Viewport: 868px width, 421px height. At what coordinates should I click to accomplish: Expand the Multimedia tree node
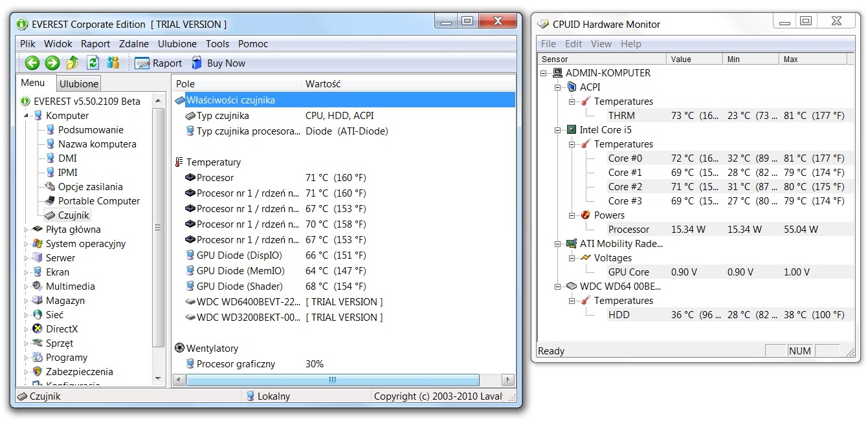[x=27, y=286]
